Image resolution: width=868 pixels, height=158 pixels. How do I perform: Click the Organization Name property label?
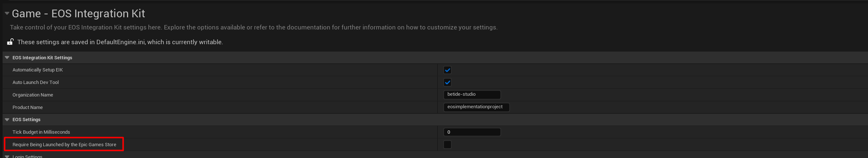[x=33, y=95]
